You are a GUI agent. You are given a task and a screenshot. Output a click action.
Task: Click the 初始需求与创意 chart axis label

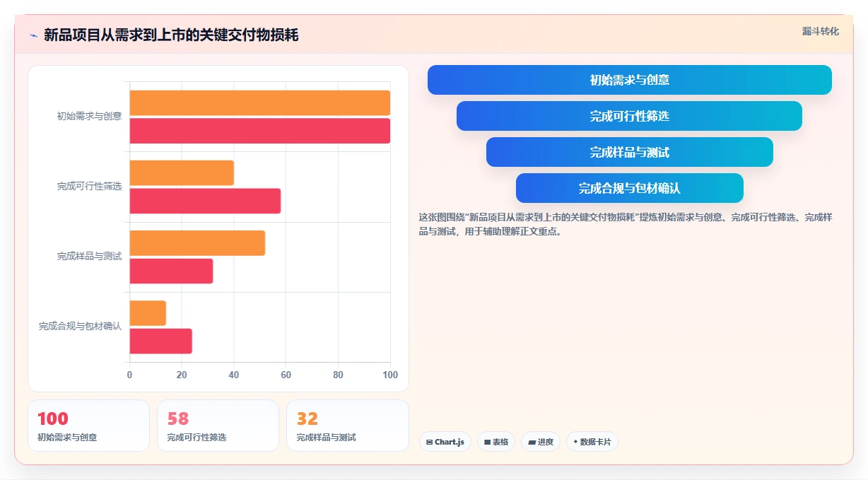(x=89, y=116)
